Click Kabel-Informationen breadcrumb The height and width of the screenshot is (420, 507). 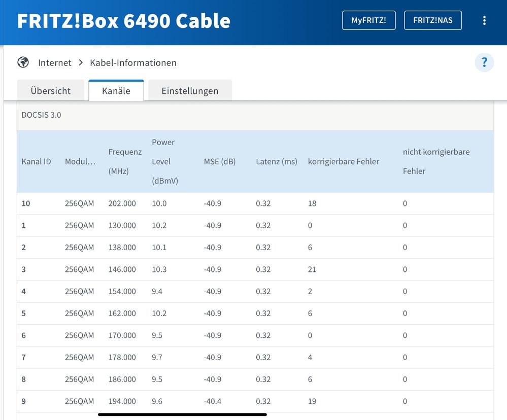click(x=133, y=63)
